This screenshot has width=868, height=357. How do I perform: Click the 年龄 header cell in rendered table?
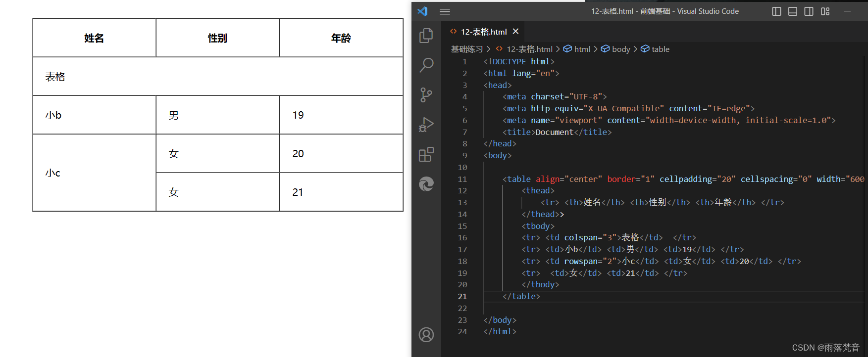[341, 38]
